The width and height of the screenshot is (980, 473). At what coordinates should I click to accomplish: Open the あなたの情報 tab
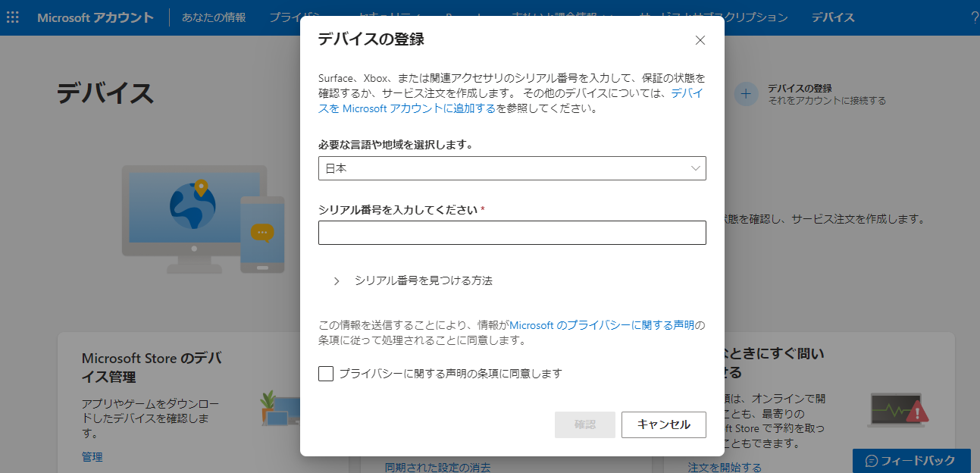click(x=214, y=17)
